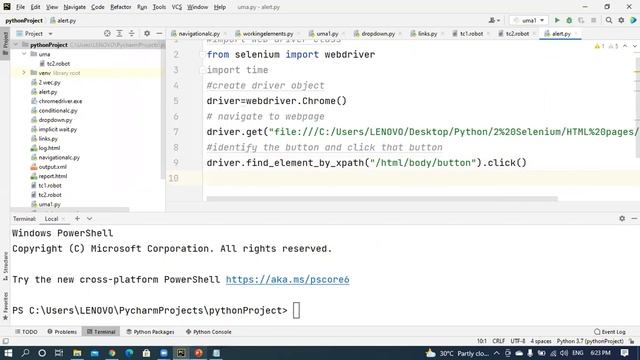Go to next highlighted error arrow
The height and width of the screenshot is (360, 640).
[x=634, y=46]
